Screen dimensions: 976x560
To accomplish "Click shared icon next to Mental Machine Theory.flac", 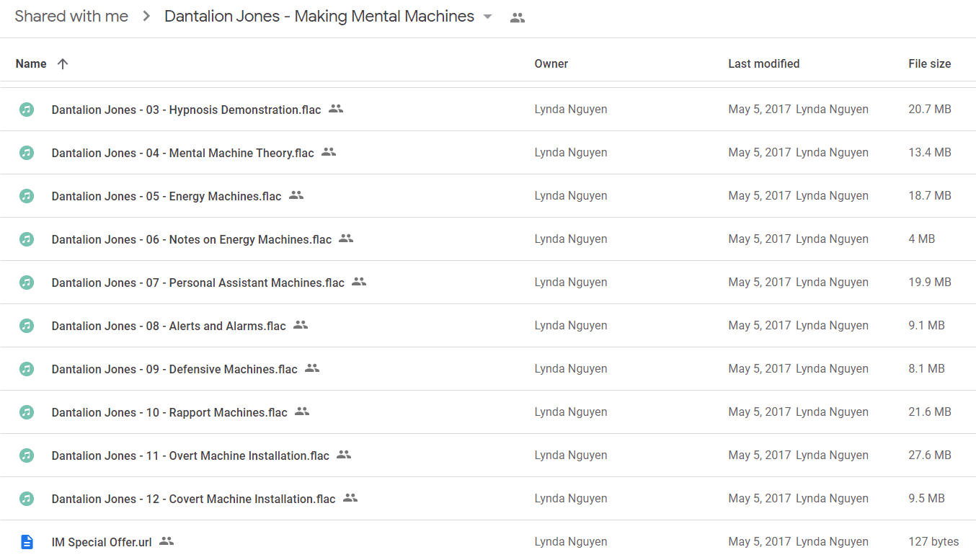I will 329,152.
